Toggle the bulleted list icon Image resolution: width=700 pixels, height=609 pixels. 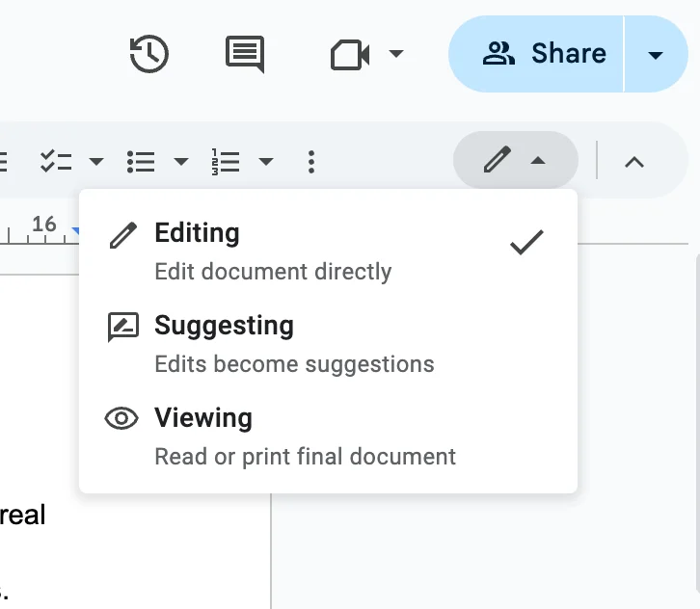[x=141, y=162]
